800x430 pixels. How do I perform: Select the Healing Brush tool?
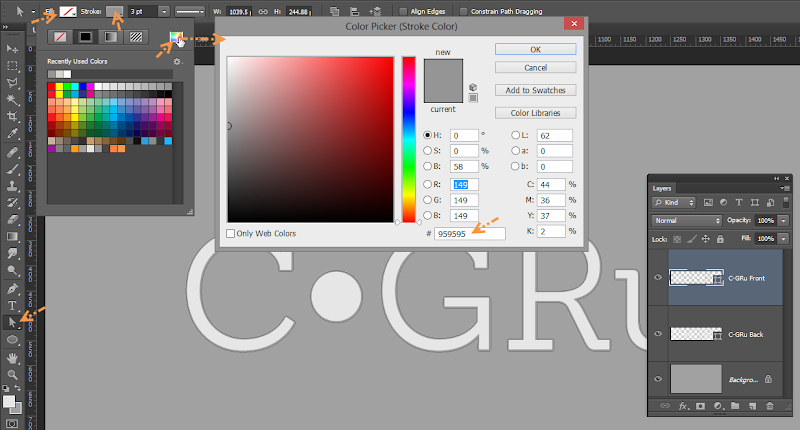click(12, 153)
